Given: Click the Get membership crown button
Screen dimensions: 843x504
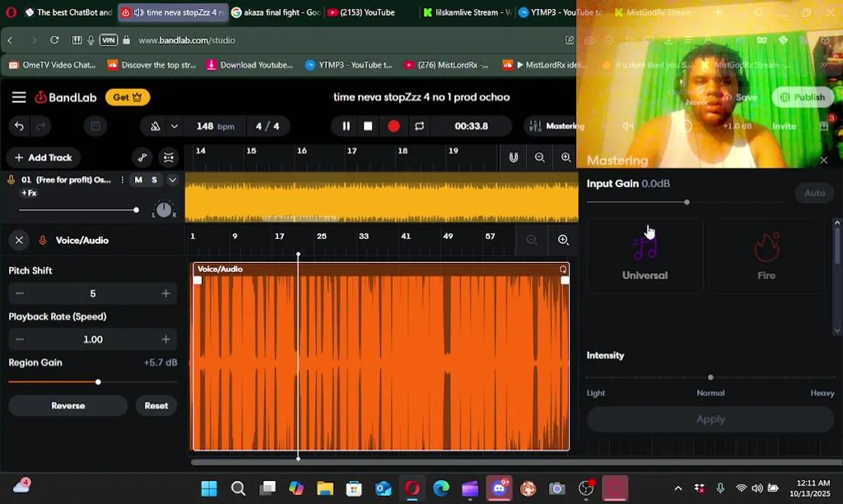Looking at the screenshot, I should [x=127, y=97].
